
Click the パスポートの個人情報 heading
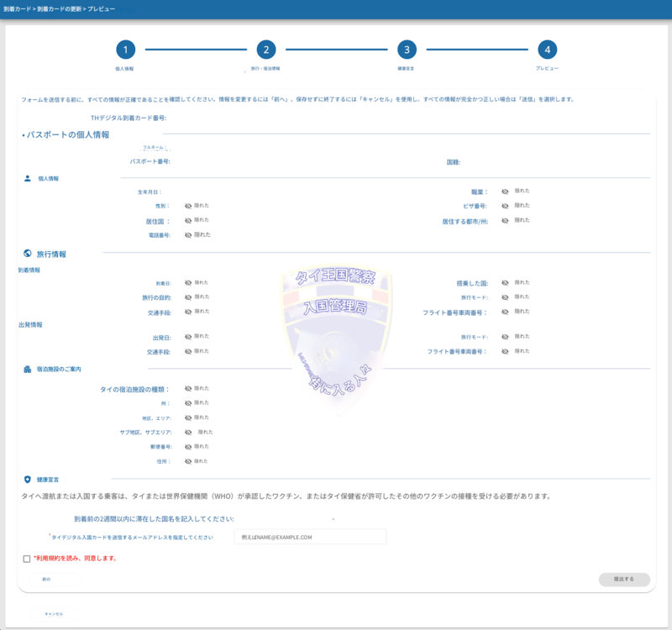(x=68, y=134)
